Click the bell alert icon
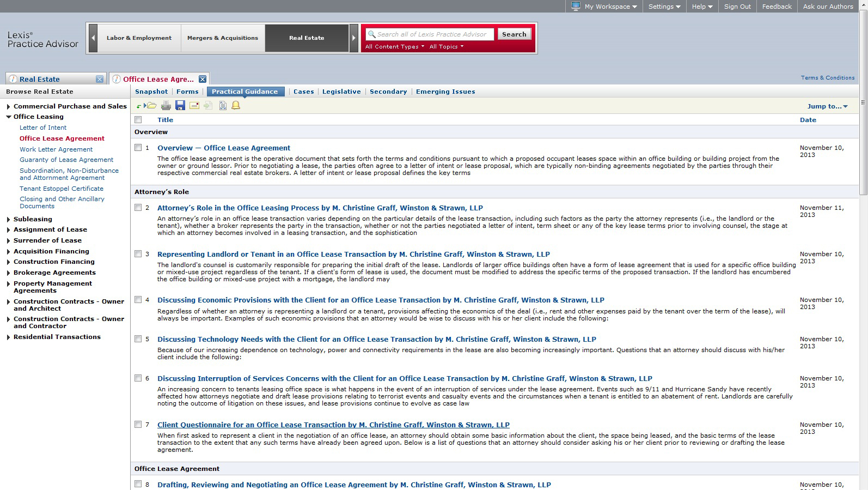868x490 pixels. [236, 106]
